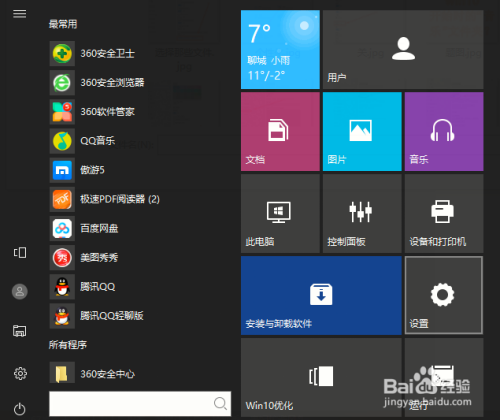Click the search input box
This screenshot has height=420, width=500.
(x=140, y=404)
